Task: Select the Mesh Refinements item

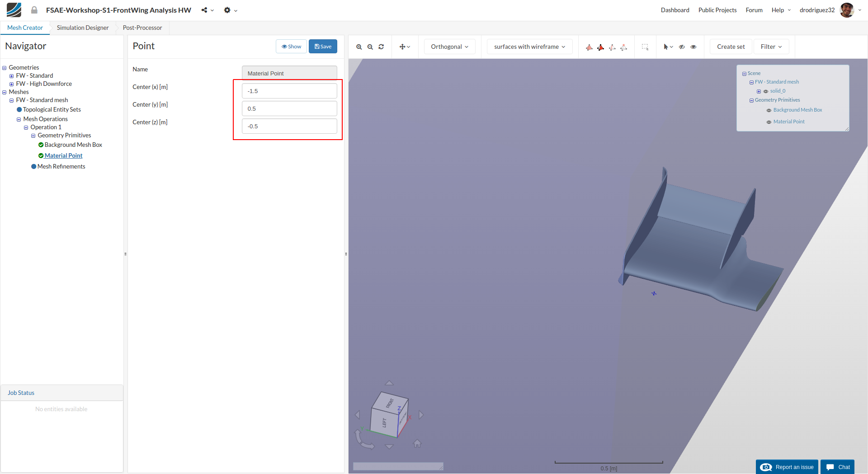Action: point(61,166)
